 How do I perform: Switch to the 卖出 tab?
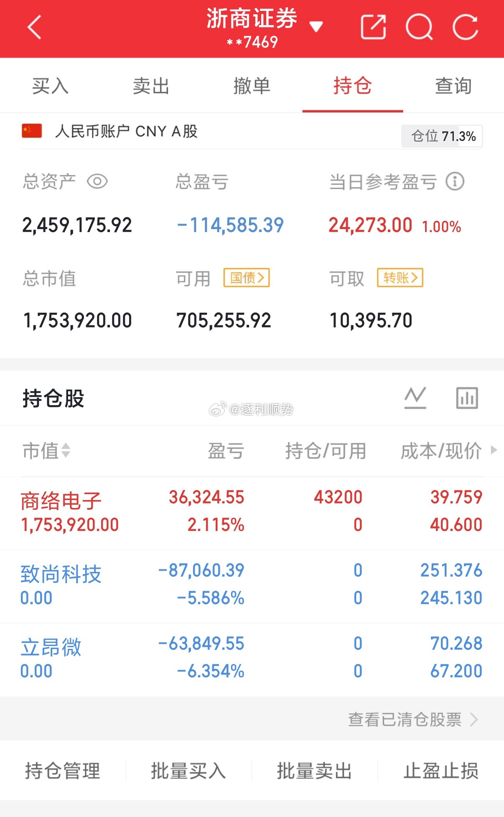151,86
